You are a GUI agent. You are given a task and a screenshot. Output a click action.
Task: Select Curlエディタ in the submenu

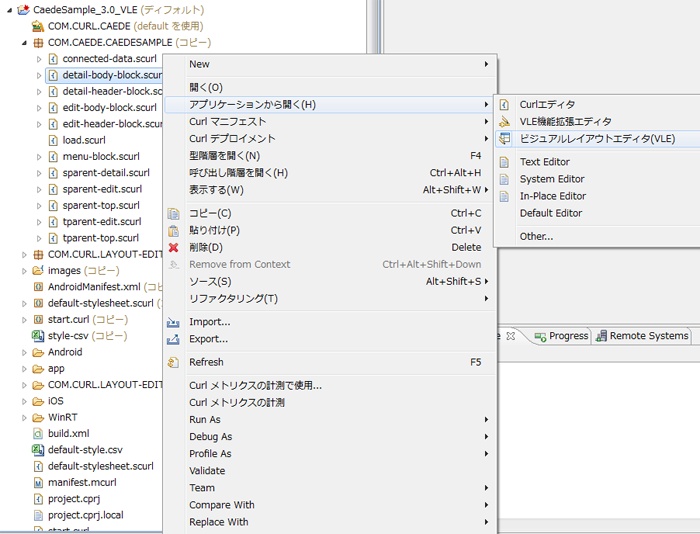[x=547, y=104]
